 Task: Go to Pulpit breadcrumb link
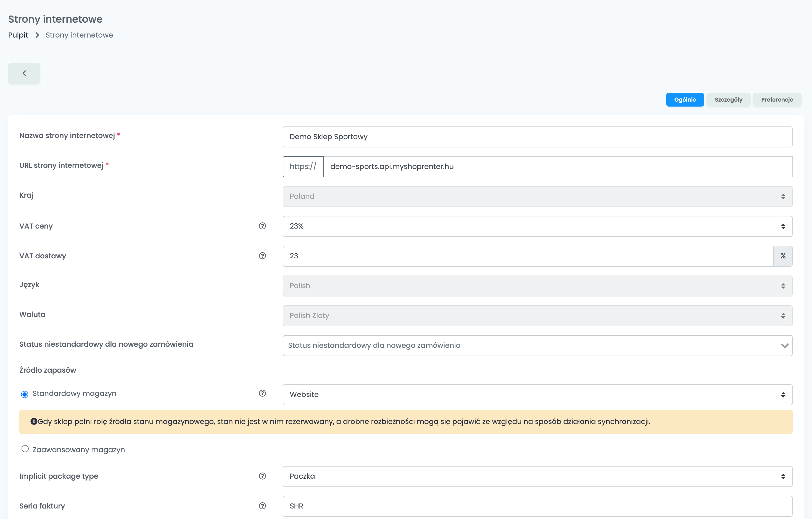coord(18,35)
